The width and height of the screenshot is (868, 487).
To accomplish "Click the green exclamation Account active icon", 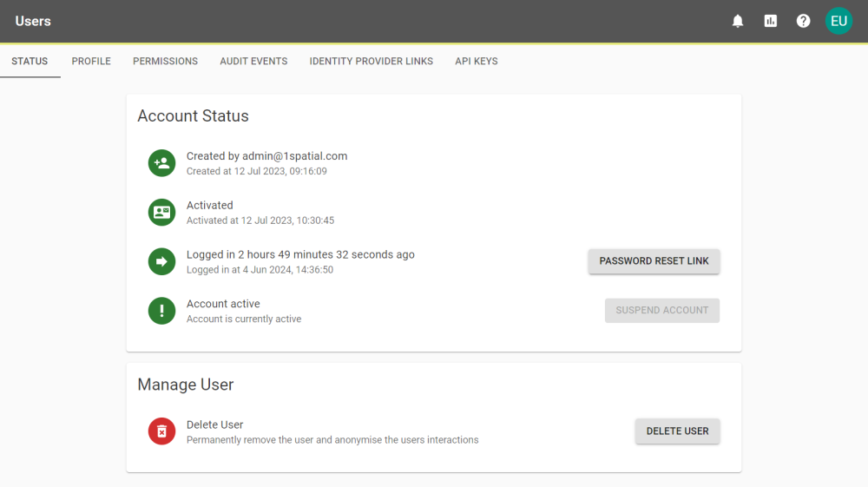I will click(161, 311).
